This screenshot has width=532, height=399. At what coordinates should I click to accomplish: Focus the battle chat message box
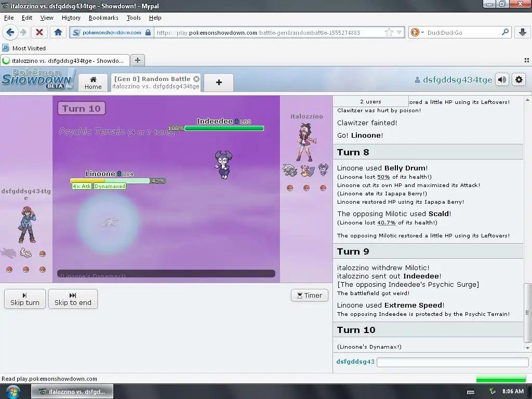[453, 362]
